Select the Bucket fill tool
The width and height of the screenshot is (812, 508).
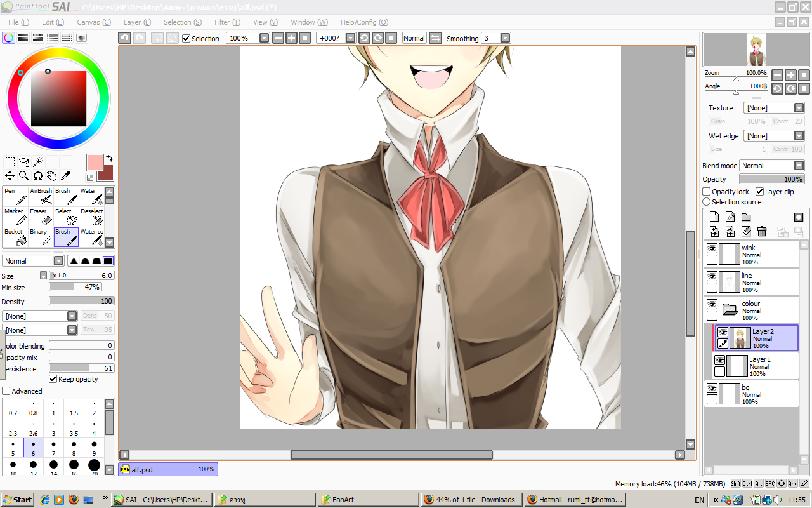tap(15, 237)
